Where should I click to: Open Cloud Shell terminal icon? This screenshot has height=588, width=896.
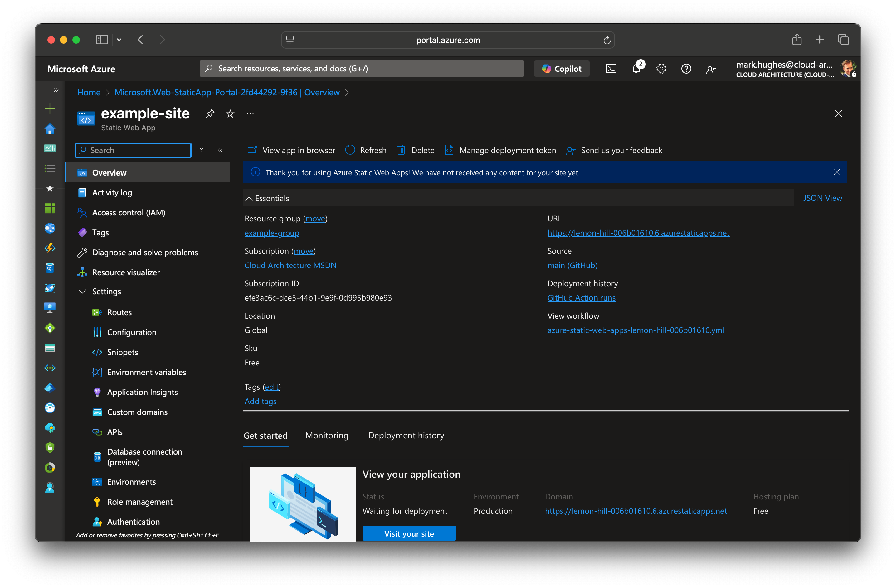click(x=611, y=69)
